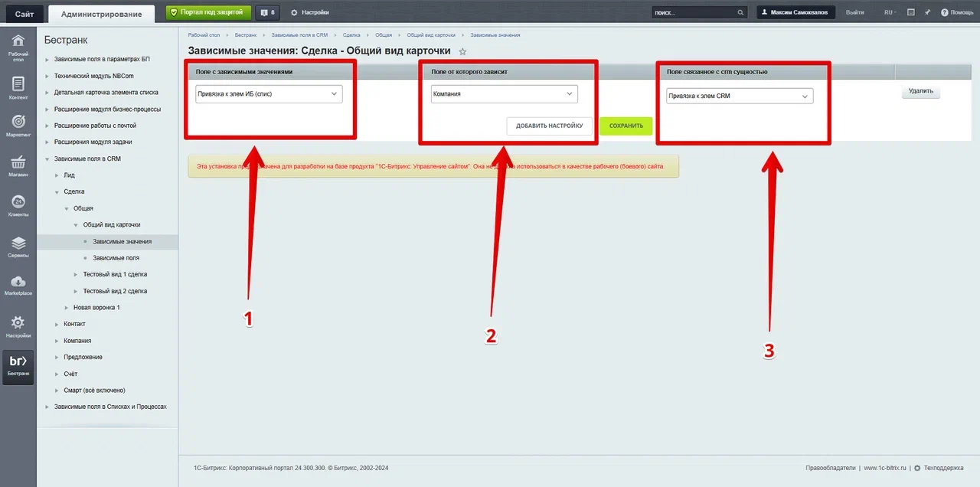Click the Сервисы layers icon
This screenshot has width=980, height=487.
click(18, 243)
